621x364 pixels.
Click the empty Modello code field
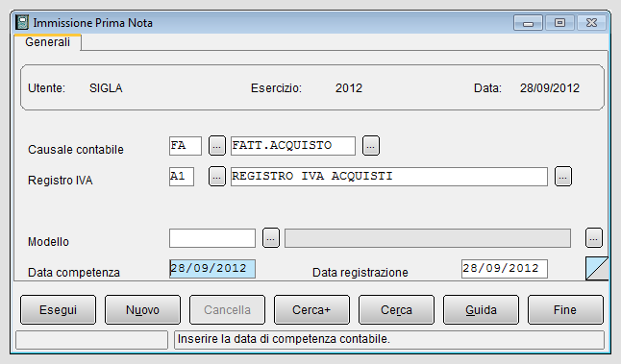pyautogui.click(x=212, y=238)
